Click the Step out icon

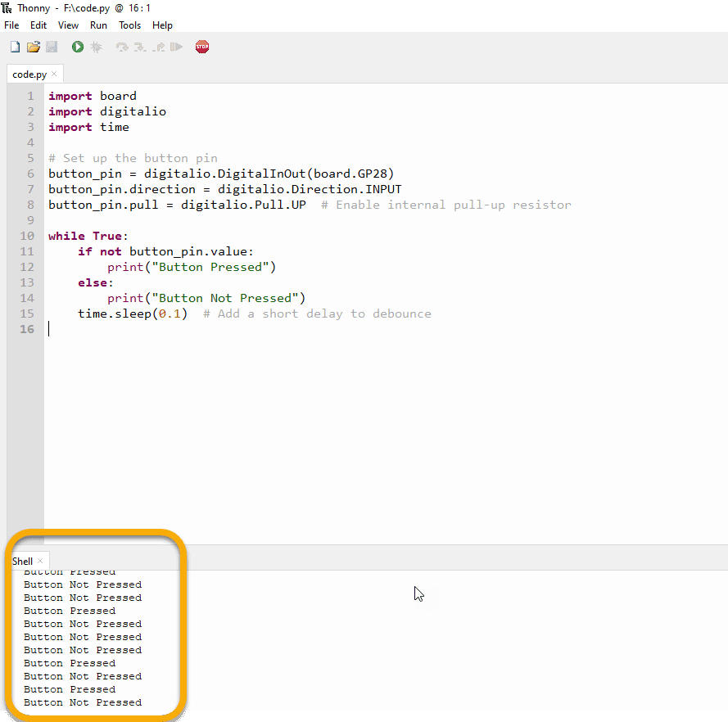pos(159,47)
